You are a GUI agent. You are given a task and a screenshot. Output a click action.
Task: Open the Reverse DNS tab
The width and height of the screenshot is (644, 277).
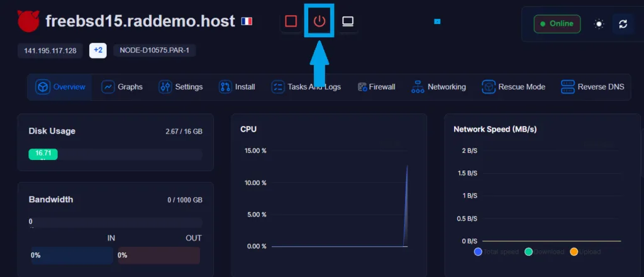click(x=592, y=87)
